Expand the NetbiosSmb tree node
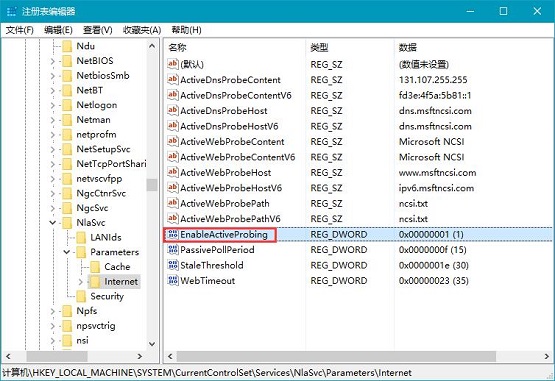This screenshot has height=381, width=555. [53, 76]
